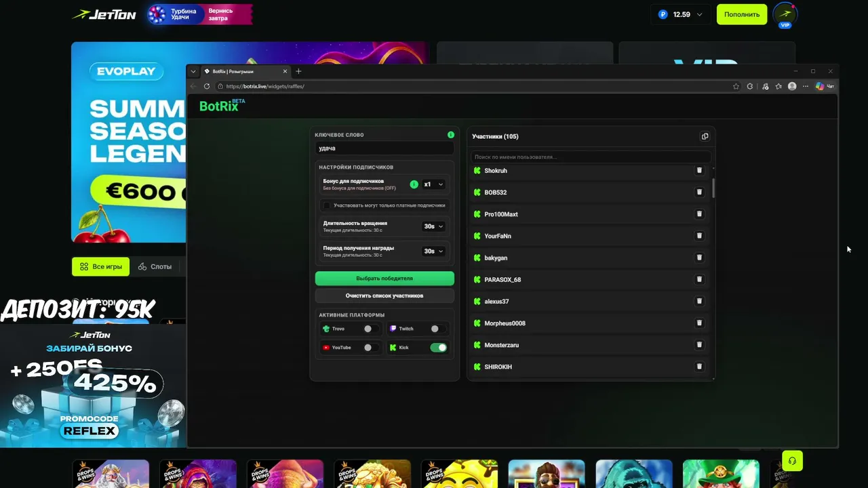Open the spin duration 30s dropdown
Image resolution: width=868 pixels, height=488 pixels.
point(434,226)
